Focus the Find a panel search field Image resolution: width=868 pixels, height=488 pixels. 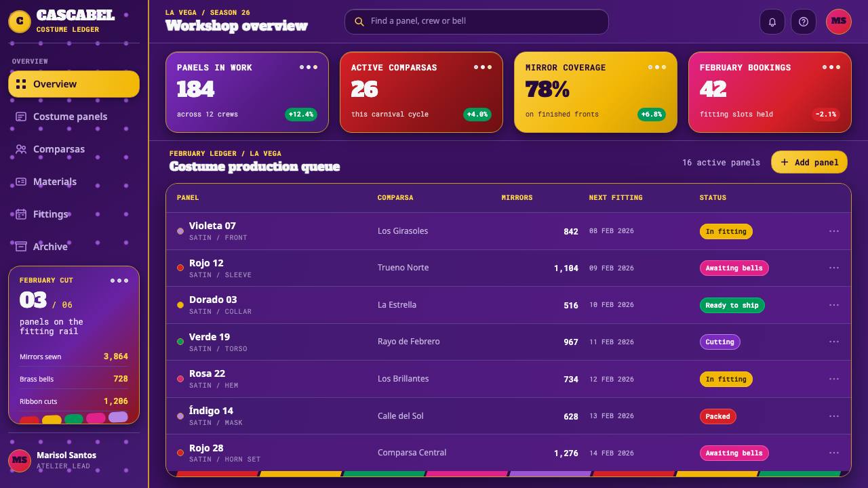coord(477,22)
